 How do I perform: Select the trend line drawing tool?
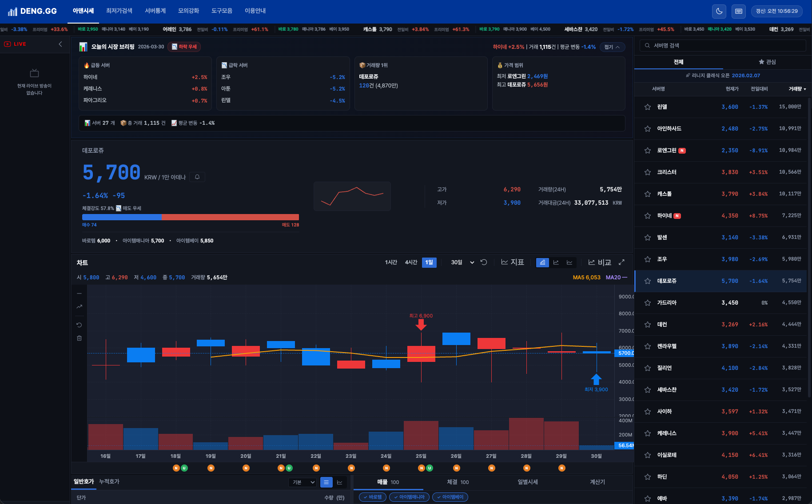click(x=79, y=306)
